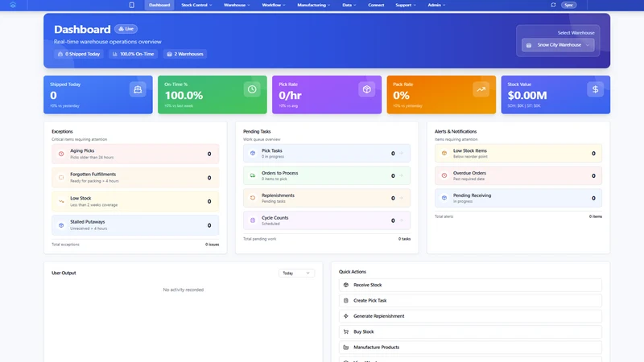Click the refresh icon beside Sync
The image size is (644, 362).
point(553,5)
